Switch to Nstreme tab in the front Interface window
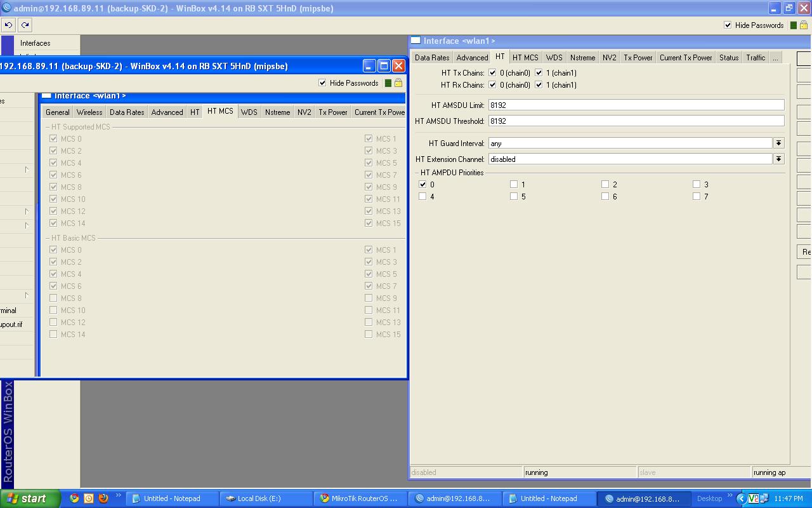 278,112
